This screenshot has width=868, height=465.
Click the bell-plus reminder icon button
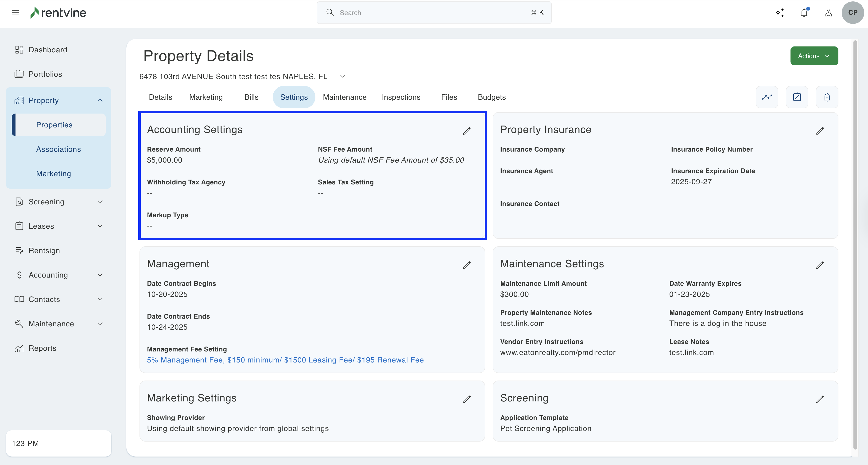coord(827,97)
